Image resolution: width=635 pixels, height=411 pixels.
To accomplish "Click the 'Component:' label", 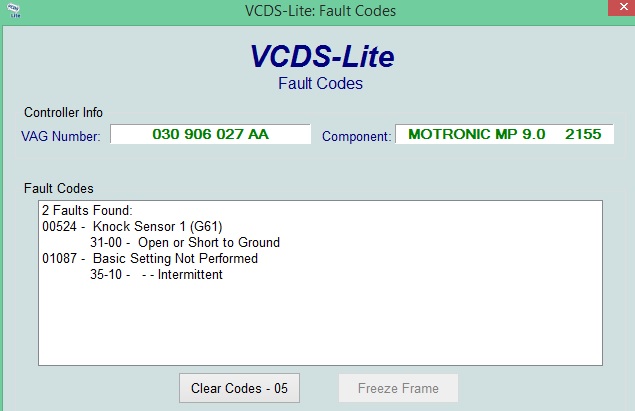I will coord(356,136).
